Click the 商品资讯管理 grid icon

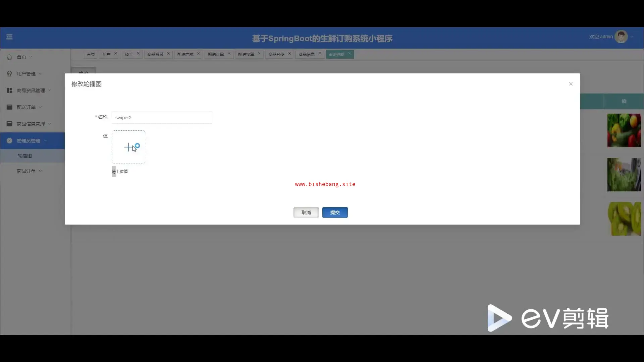(9, 90)
